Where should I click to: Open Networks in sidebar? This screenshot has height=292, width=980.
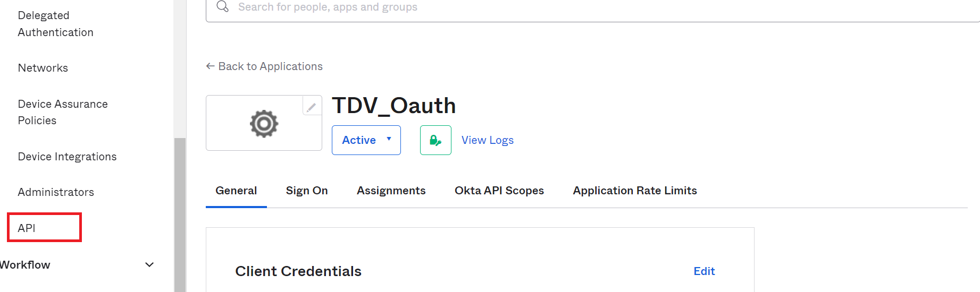tap(43, 68)
